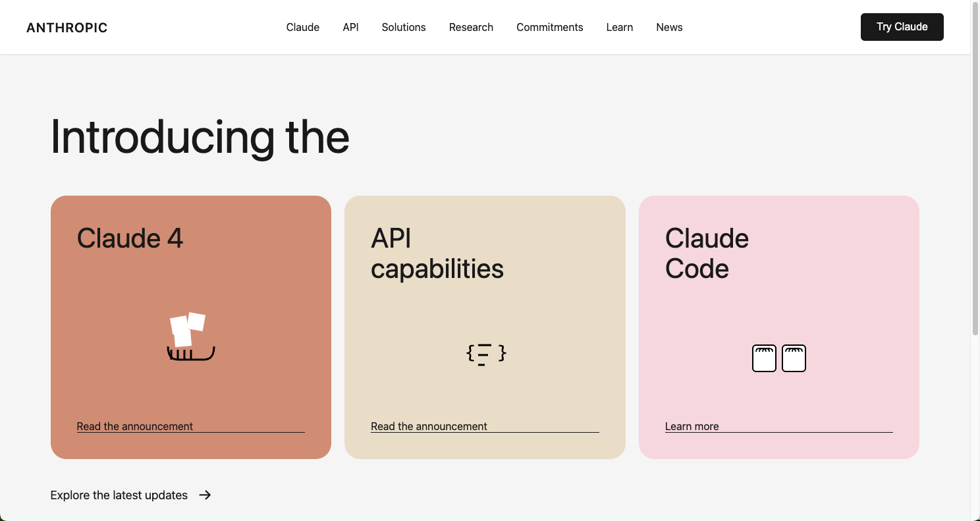Go to the News page

pos(669,27)
